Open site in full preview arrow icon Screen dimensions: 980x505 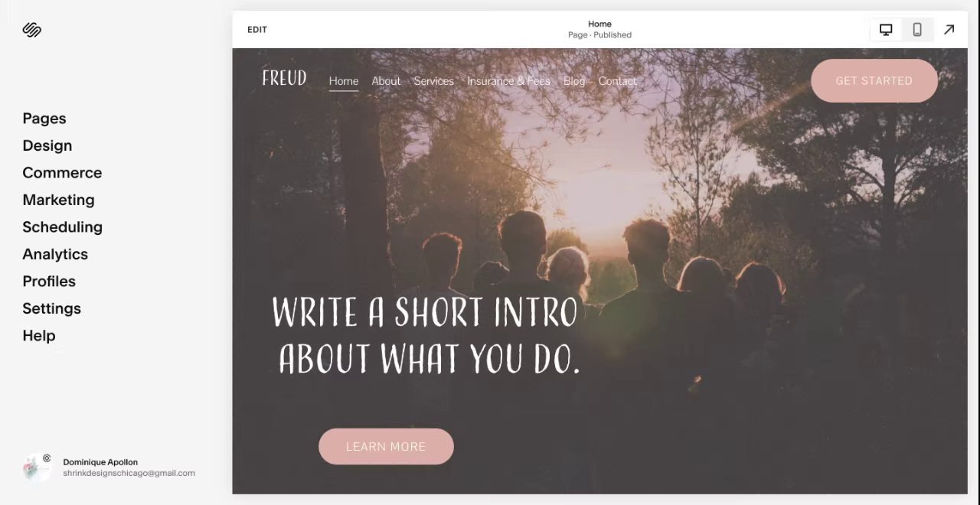949,30
